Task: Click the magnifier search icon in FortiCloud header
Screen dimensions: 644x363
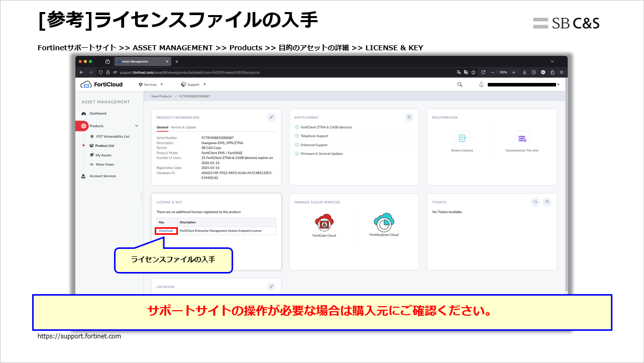Action: coord(460,84)
